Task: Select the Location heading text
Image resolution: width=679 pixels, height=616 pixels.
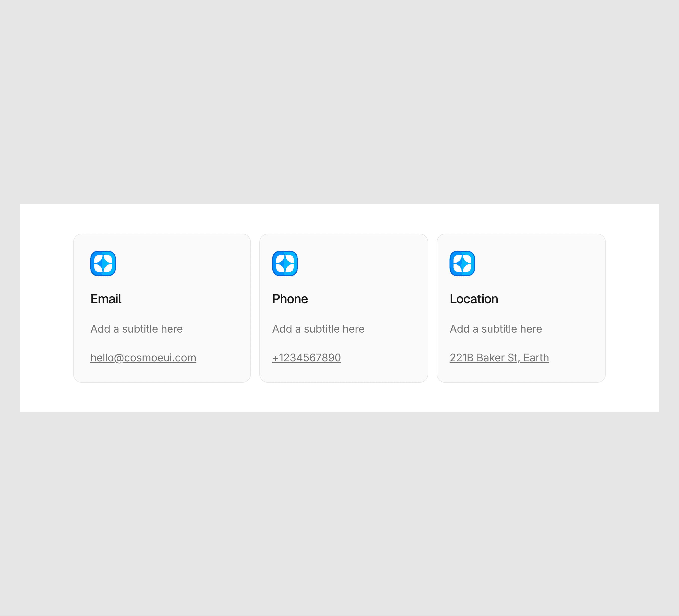Action: pyautogui.click(x=474, y=299)
